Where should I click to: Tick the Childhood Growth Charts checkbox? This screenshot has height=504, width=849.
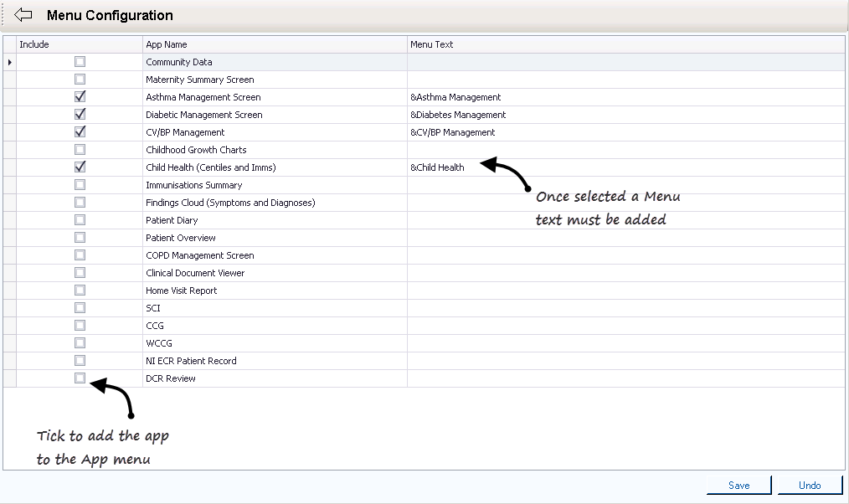click(x=80, y=150)
